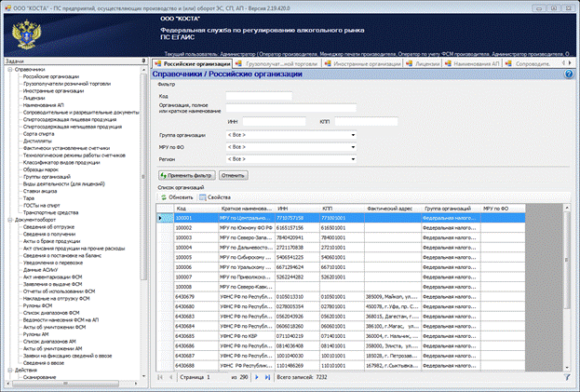Viewport: 580px width, 392px height.
Task: Click the filter funnel icon at bottom right
Action: tap(567, 377)
